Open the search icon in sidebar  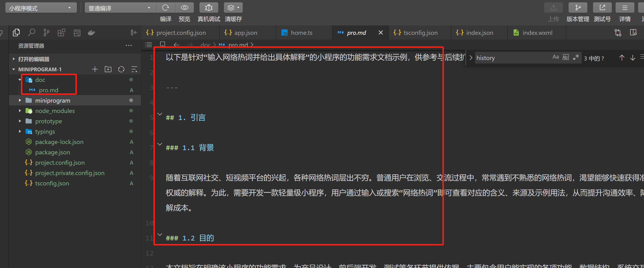point(31,32)
